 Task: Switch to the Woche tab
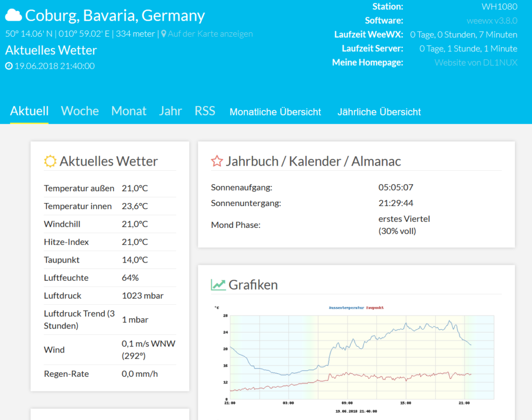click(x=79, y=111)
